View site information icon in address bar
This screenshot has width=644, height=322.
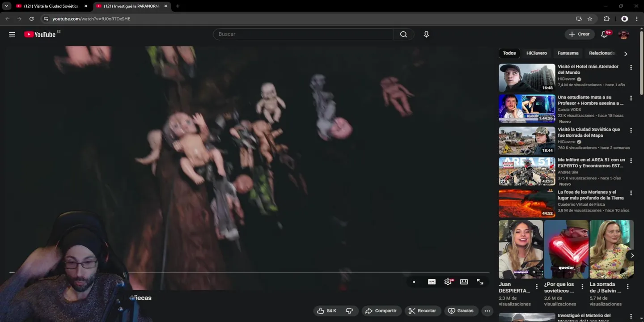pyautogui.click(x=45, y=19)
